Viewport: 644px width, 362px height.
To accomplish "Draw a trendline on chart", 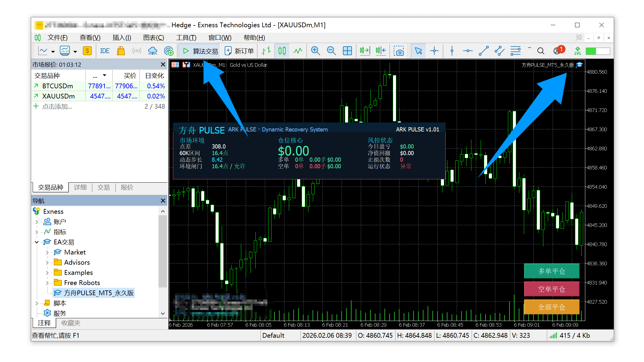I will click(484, 51).
